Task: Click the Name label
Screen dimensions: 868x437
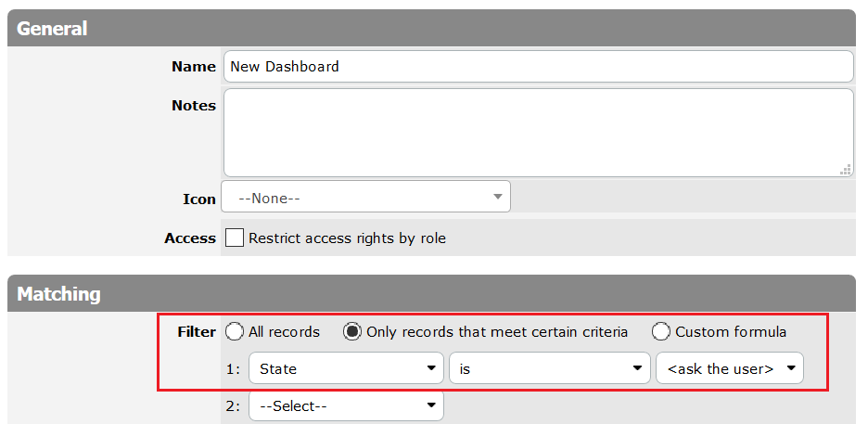Action: (194, 67)
